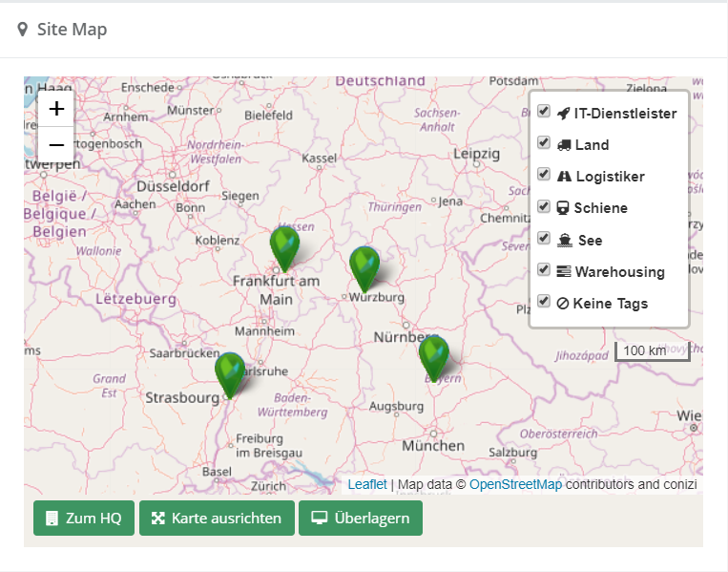Open the marker near Strasbourg
The height and width of the screenshot is (572, 728).
[230, 373]
